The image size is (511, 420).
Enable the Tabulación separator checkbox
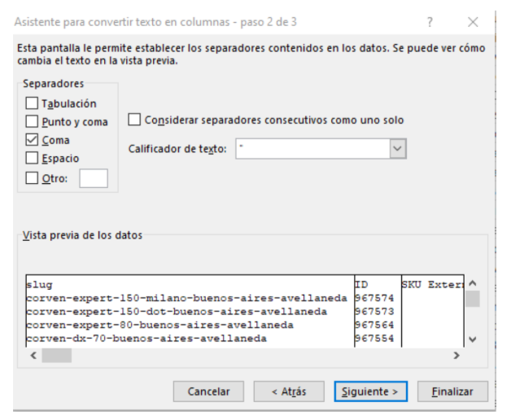(32, 103)
